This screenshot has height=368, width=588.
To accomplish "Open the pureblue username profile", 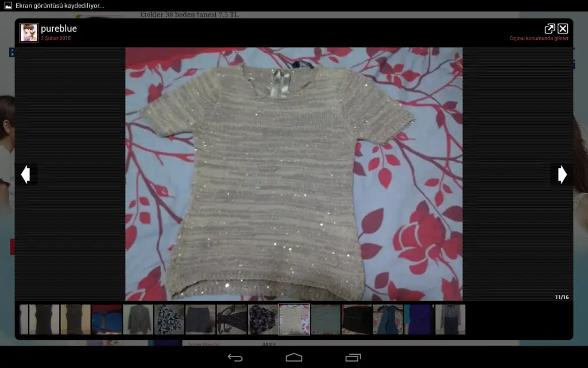I will pyautogui.click(x=59, y=28).
